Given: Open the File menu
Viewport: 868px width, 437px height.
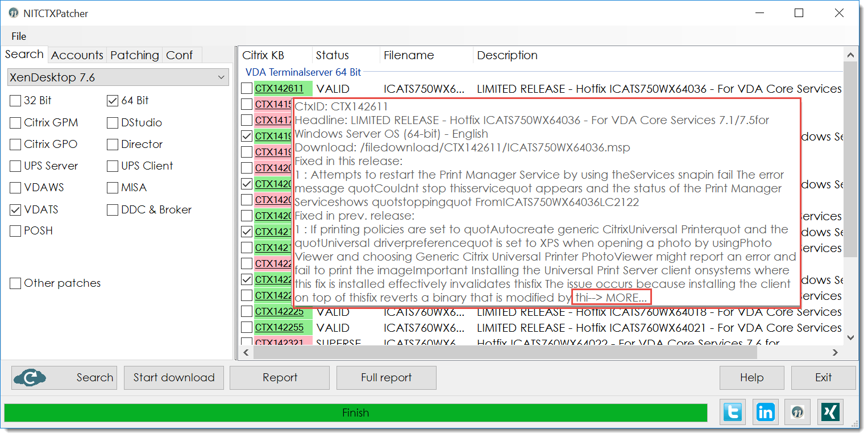Looking at the screenshot, I should point(19,36).
